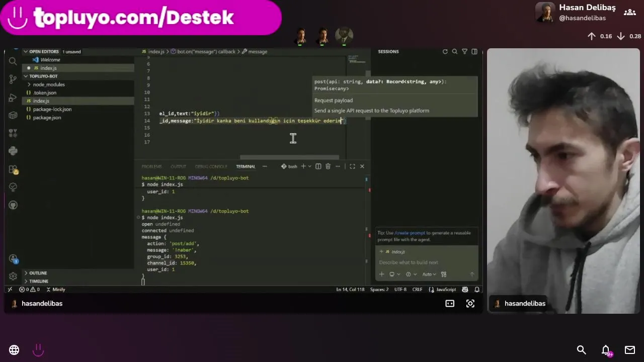Add a new terminal with the plus icon

(303, 166)
